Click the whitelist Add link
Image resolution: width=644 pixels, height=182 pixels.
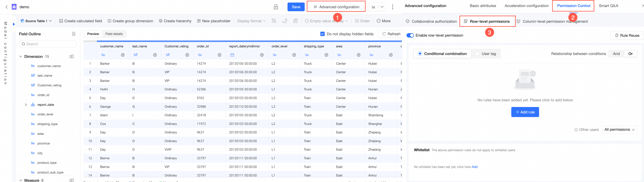point(474,167)
